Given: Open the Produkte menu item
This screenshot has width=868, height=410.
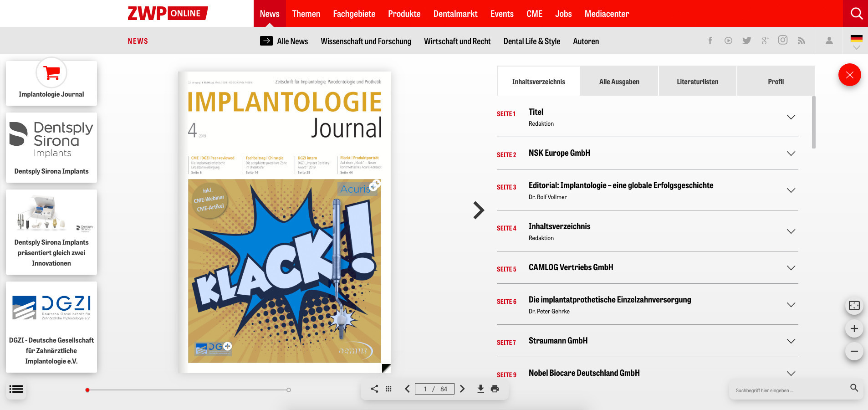Looking at the screenshot, I should pyautogui.click(x=404, y=14).
